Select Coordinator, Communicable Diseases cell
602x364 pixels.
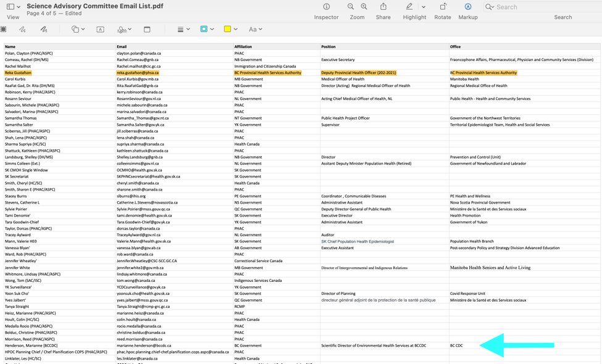point(354,196)
